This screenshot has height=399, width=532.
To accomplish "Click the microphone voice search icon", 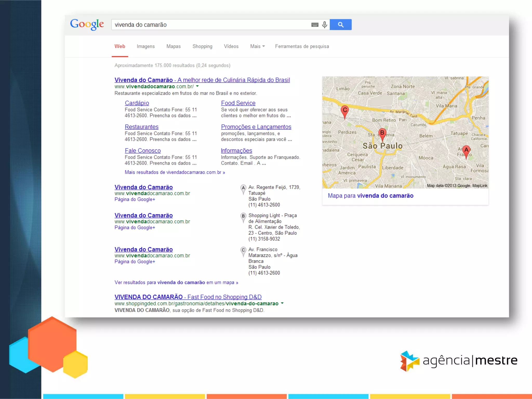I will pyautogui.click(x=324, y=25).
